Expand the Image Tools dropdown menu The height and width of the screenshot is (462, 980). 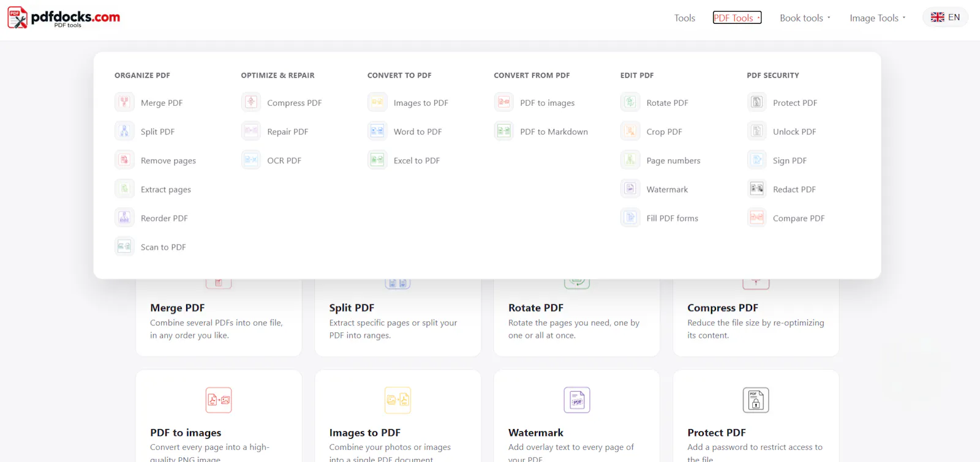(x=877, y=18)
